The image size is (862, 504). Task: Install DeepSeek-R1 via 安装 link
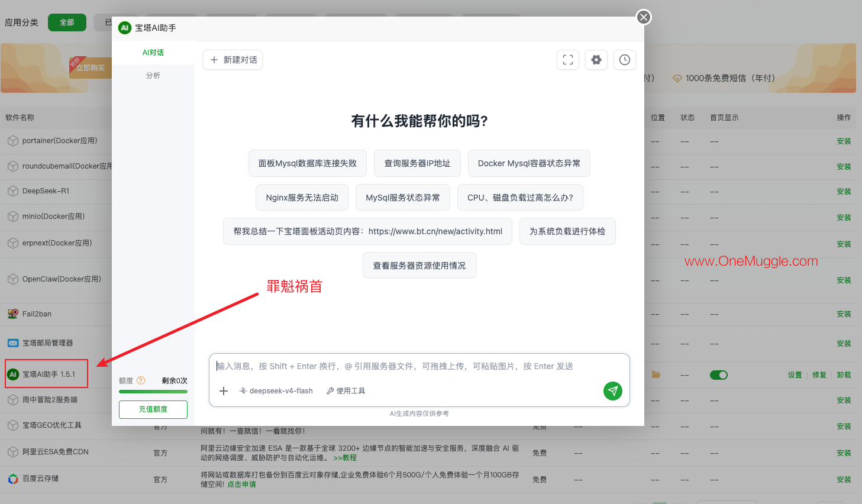coord(844,192)
